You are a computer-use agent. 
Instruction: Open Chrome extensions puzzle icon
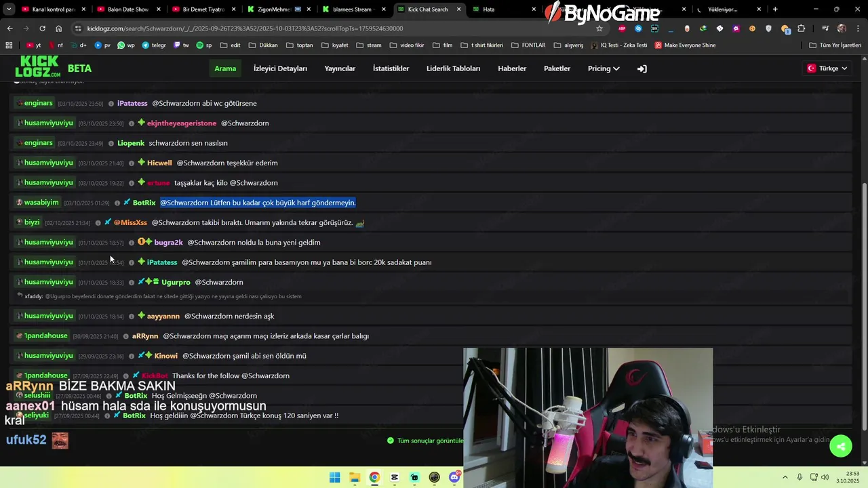pos(802,28)
